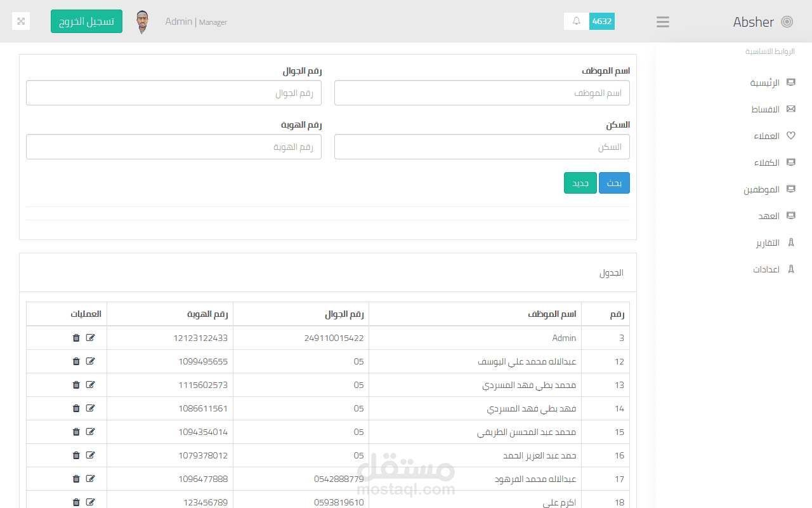The image size is (812, 508).
Task: Click the Absher logo icon
Action: pos(787,22)
